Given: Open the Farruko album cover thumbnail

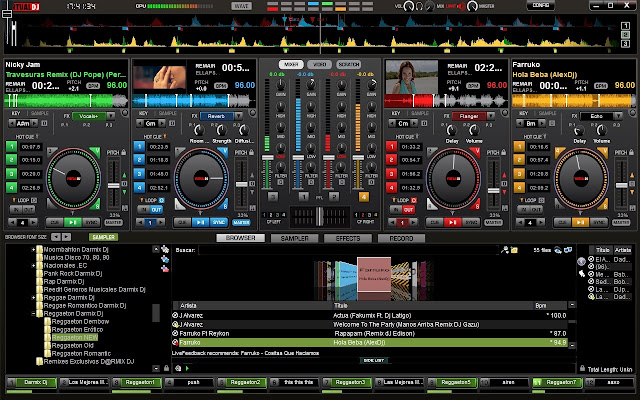Looking at the screenshot, I should pos(373,274).
